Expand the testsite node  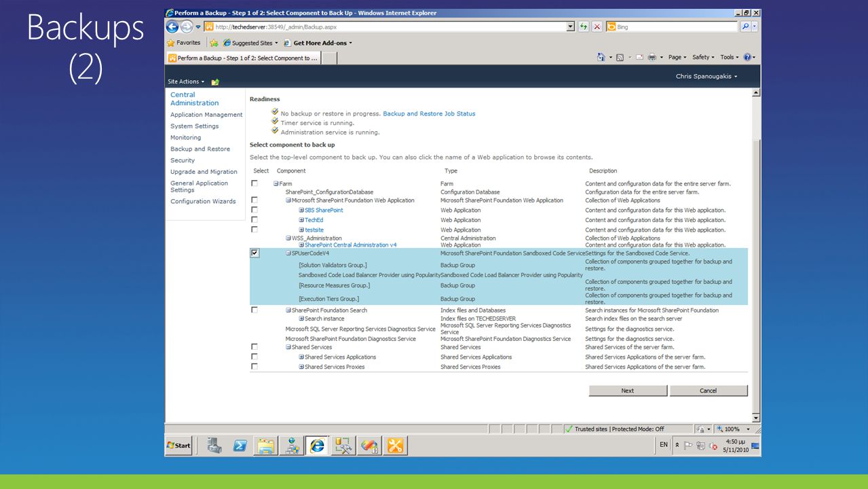tap(301, 230)
